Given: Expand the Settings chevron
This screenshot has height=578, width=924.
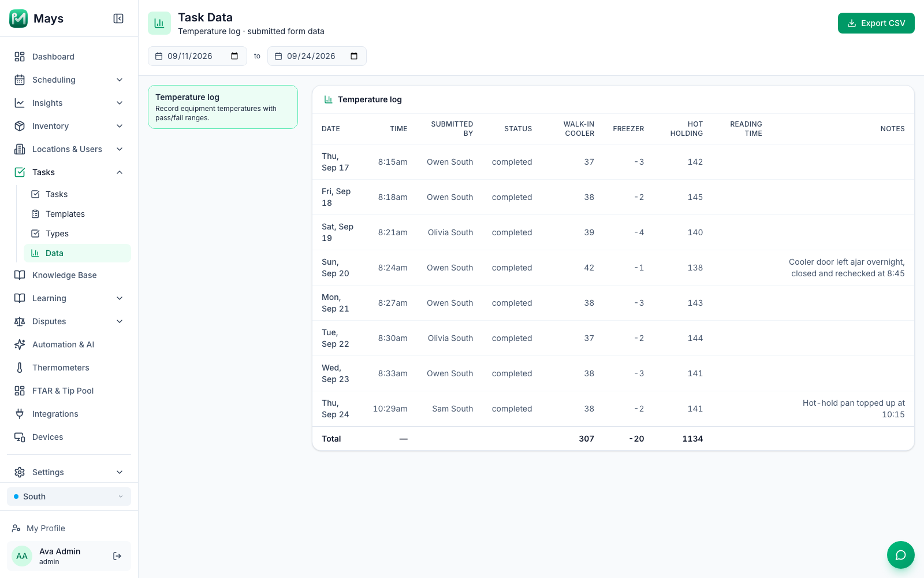Looking at the screenshot, I should coord(120,472).
